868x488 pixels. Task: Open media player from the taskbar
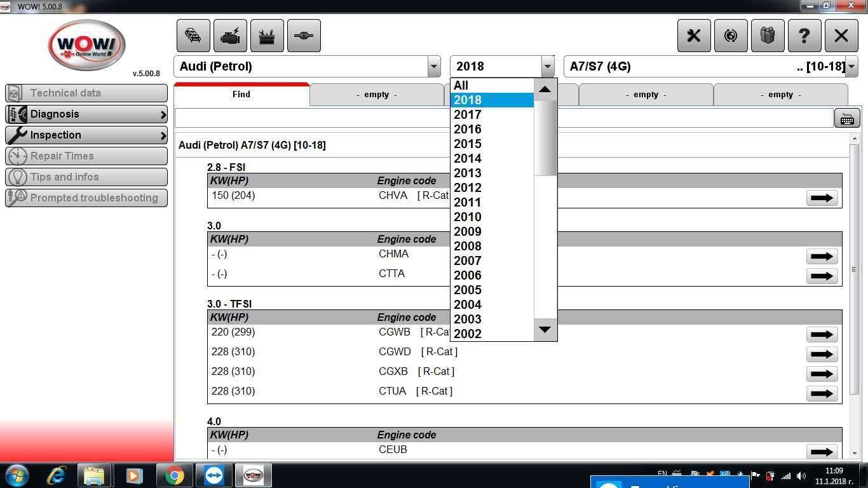pyautogui.click(x=134, y=475)
